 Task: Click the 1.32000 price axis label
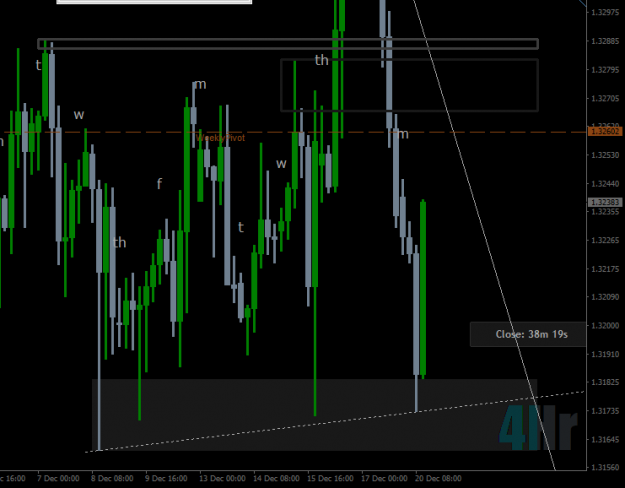point(605,326)
